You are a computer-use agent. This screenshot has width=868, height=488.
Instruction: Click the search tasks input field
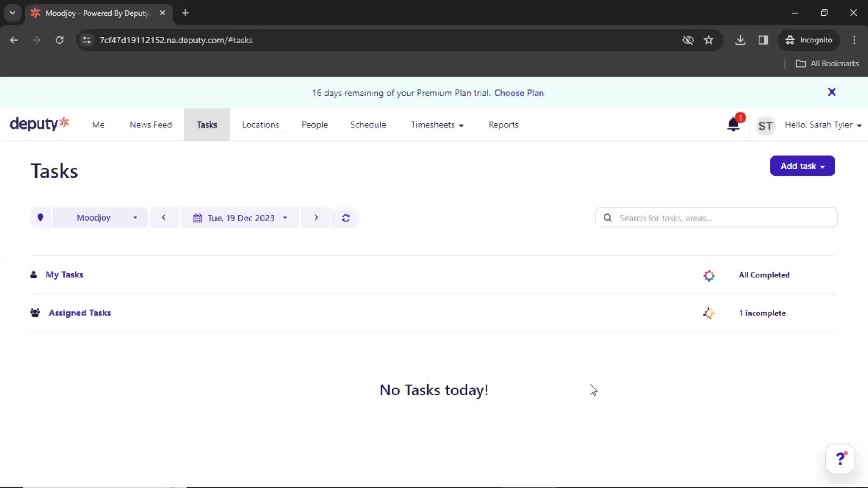click(715, 217)
